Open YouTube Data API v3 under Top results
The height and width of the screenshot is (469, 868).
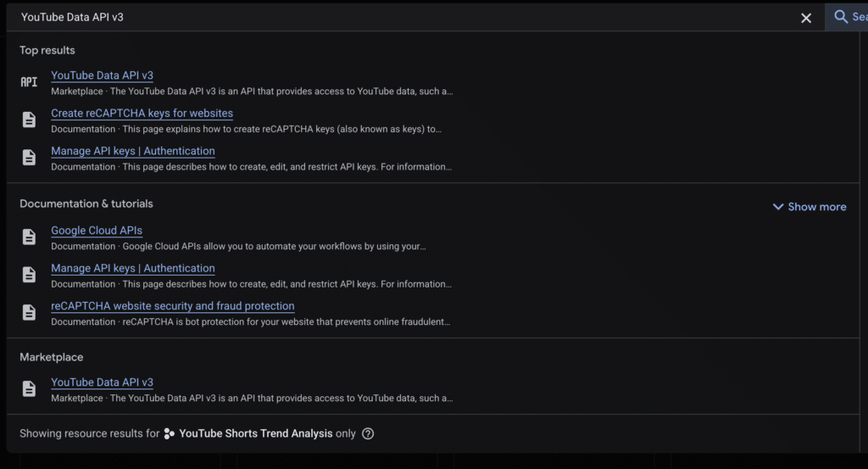(x=102, y=75)
